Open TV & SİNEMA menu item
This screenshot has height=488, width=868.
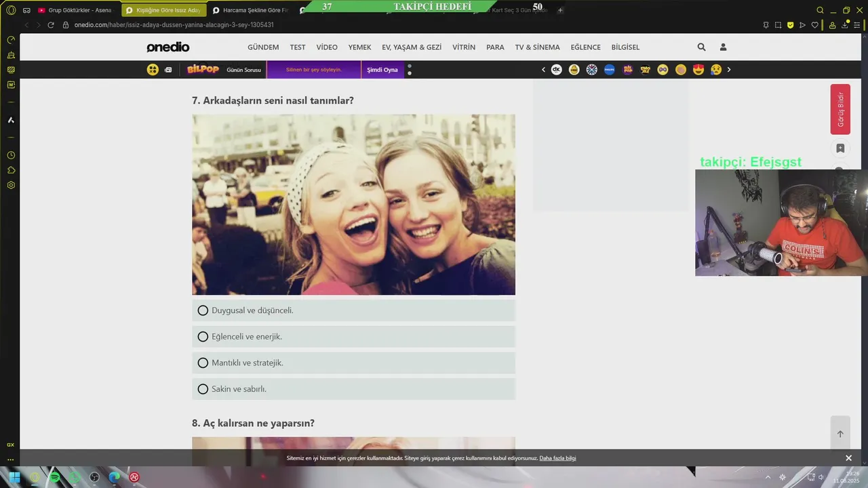538,47
